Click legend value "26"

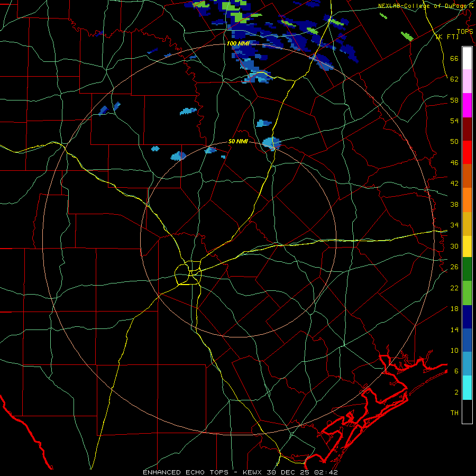(x=454, y=267)
